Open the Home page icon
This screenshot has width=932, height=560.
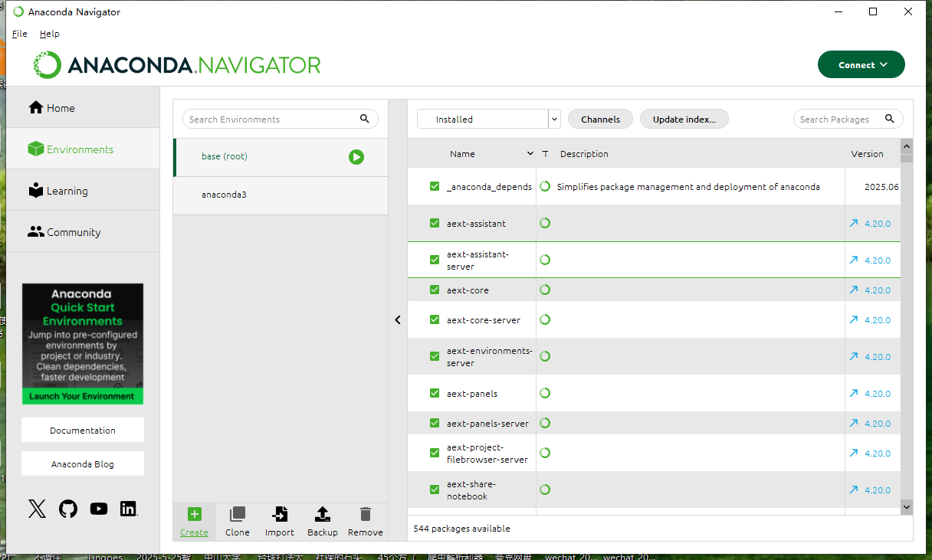click(35, 107)
